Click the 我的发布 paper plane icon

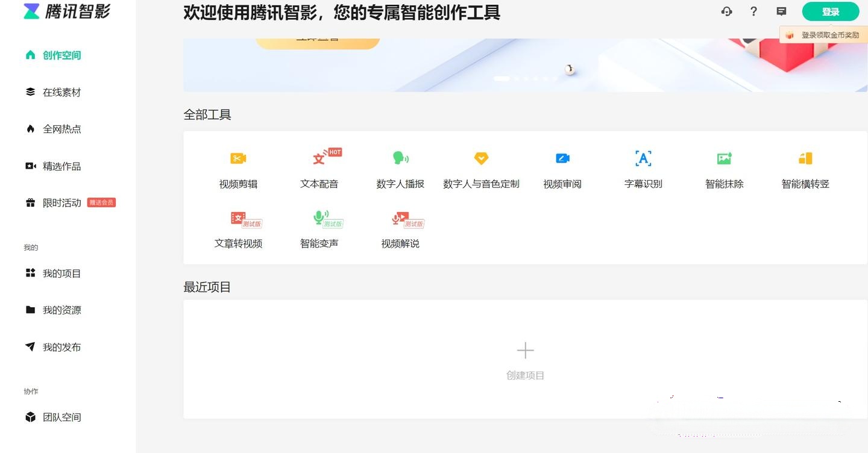pyautogui.click(x=30, y=346)
